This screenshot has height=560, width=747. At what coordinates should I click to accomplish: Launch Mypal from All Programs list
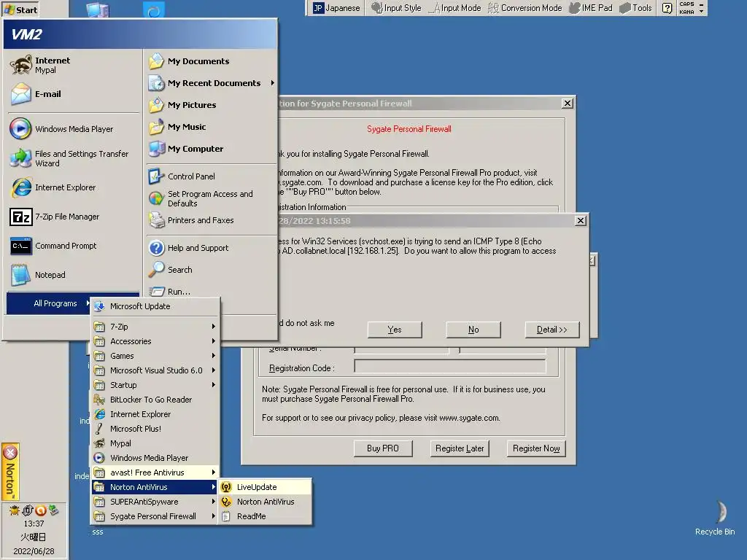[155, 444]
